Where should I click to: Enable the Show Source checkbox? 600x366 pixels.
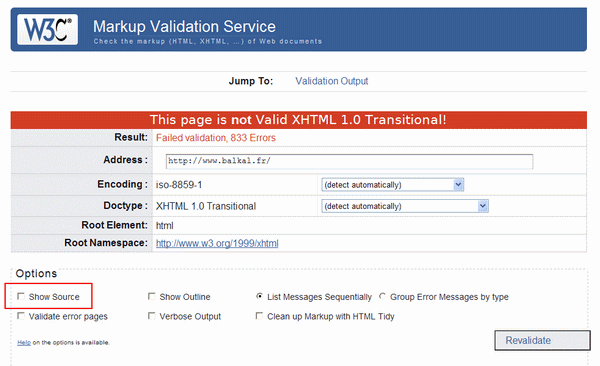21,296
